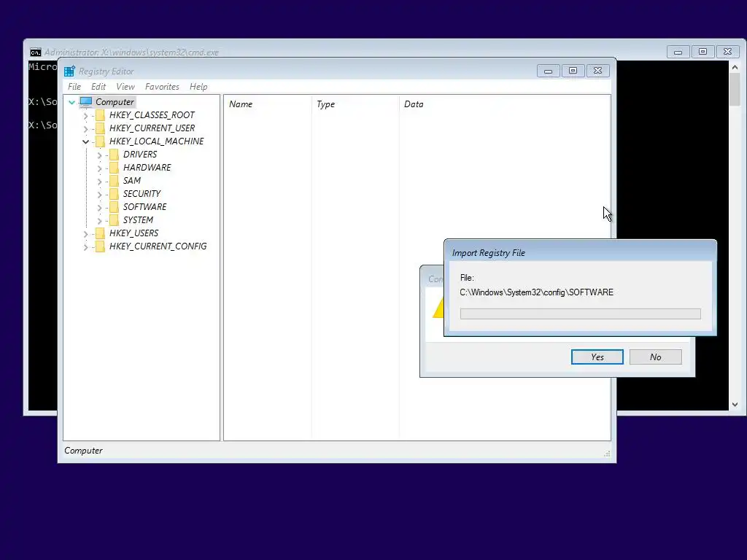Click cmd window scrollbar down arrow

click(x=735, y=405)
